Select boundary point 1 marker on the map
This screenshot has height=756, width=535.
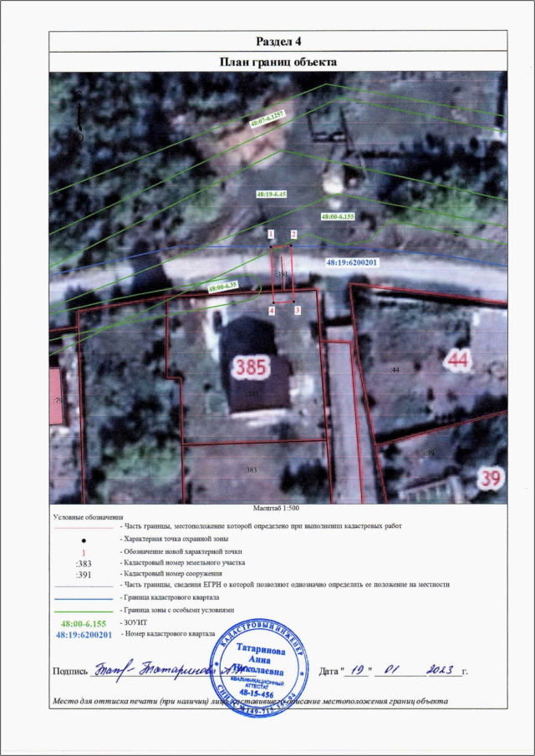coord(271,236)
